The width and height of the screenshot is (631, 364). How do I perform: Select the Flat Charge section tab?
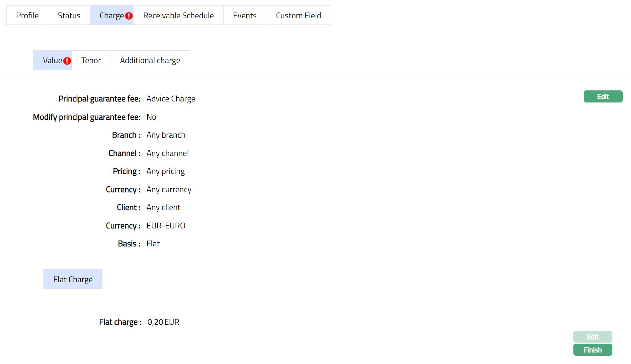[x=73, y=279]
